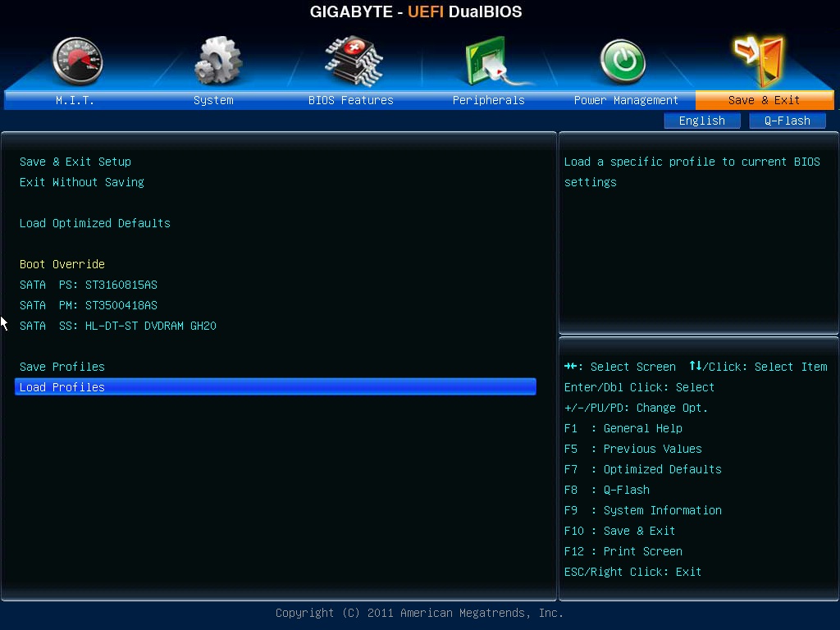Click the Save & Exit door icon
840x630 pixels.
(760, 61)
